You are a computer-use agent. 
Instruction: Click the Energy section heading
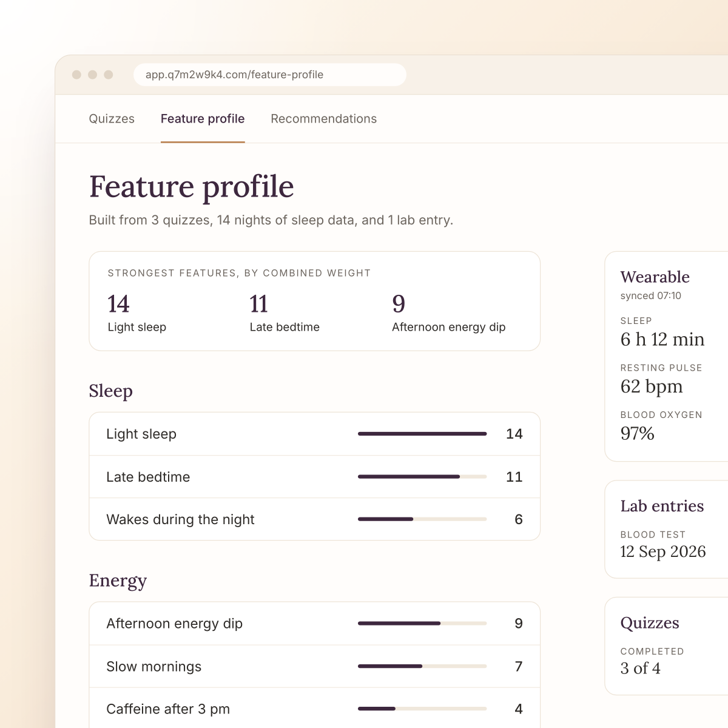pos(118,581)
